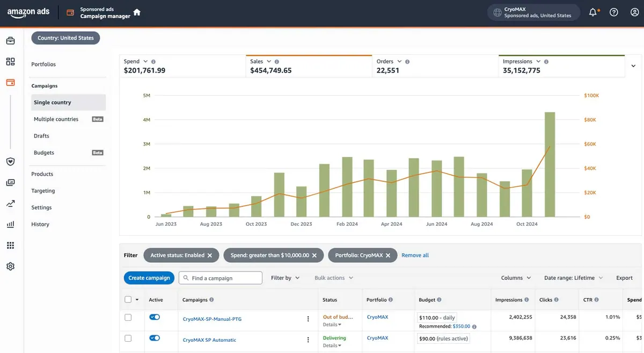
Task: Click the Find a campaign search field
Action: 220,278
